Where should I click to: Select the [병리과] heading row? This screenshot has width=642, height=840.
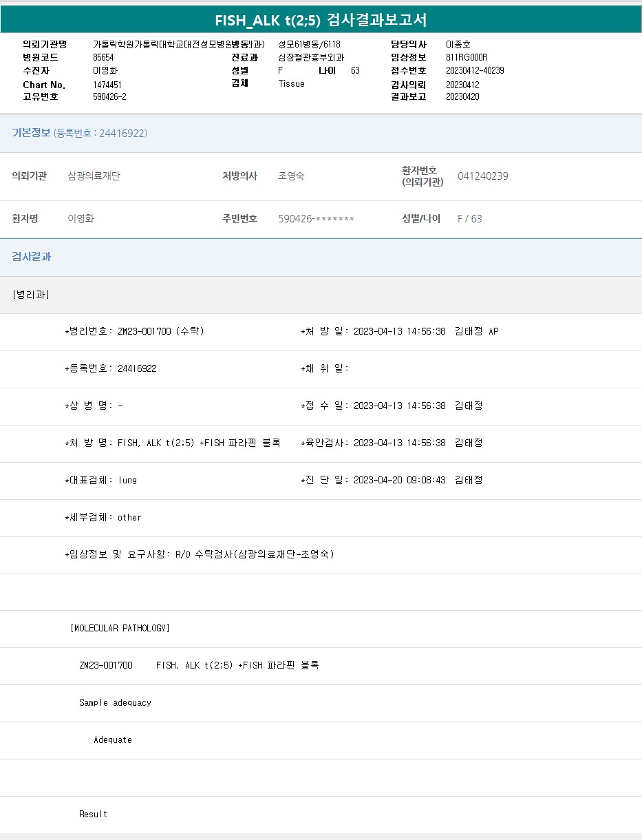tap(321, 295)
